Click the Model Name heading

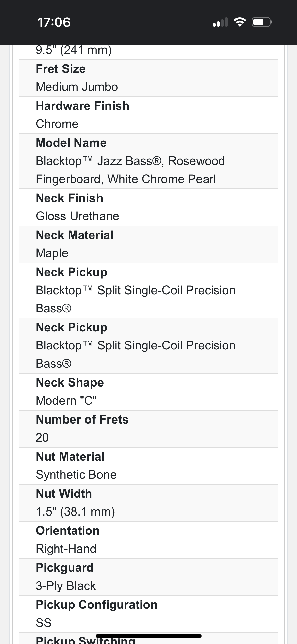click(x=71, y=143)
